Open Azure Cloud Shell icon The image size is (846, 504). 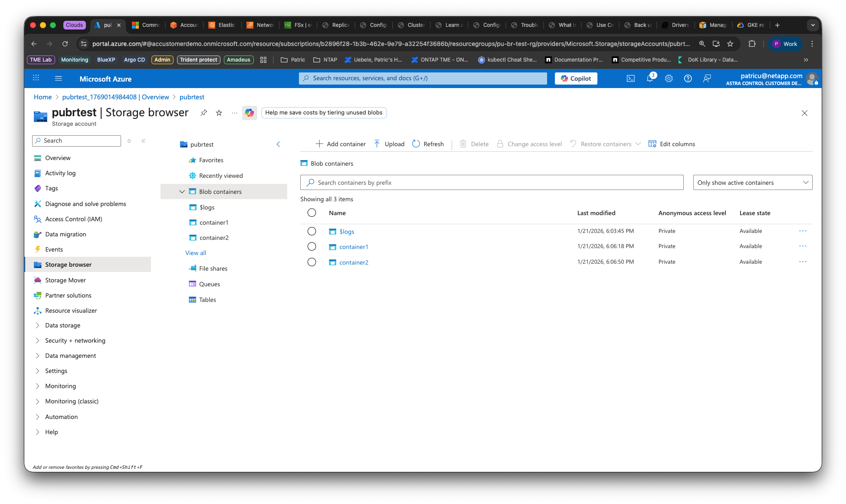[x=630, y=79]
